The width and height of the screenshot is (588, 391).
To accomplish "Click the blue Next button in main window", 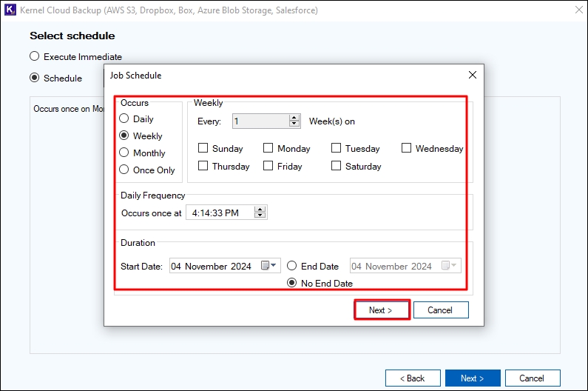I will click(x=473, y=378).
